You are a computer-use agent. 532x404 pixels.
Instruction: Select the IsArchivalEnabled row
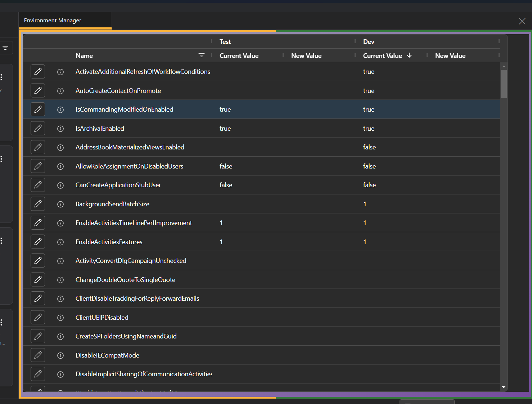(x=252, y=128)
